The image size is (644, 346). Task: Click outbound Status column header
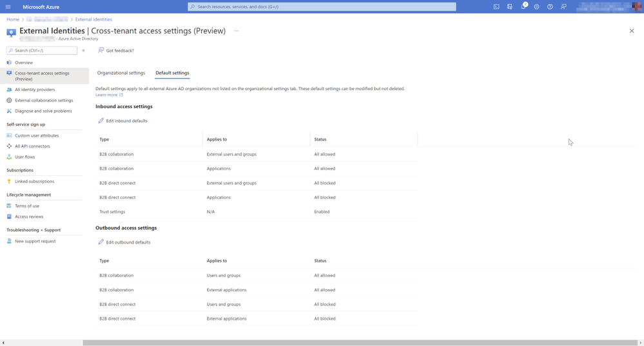pos(320,261)
